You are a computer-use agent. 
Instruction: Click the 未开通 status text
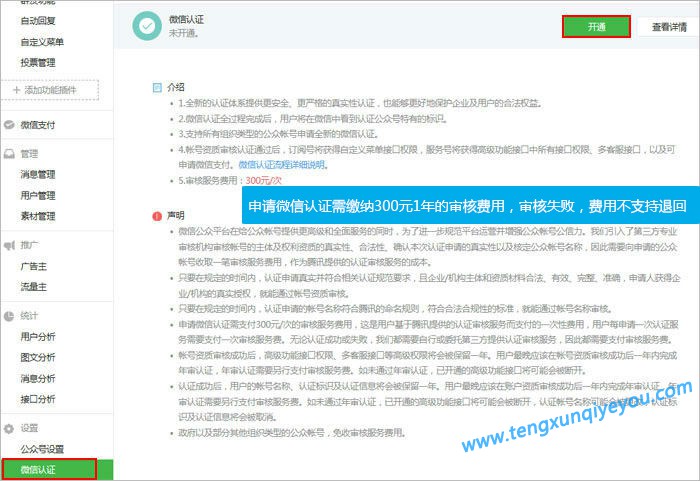183,33
